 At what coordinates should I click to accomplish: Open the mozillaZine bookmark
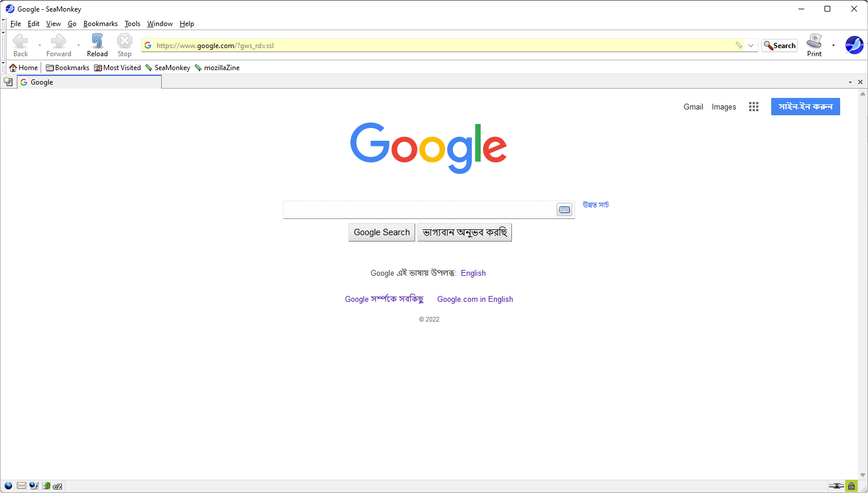pos(217,68)
